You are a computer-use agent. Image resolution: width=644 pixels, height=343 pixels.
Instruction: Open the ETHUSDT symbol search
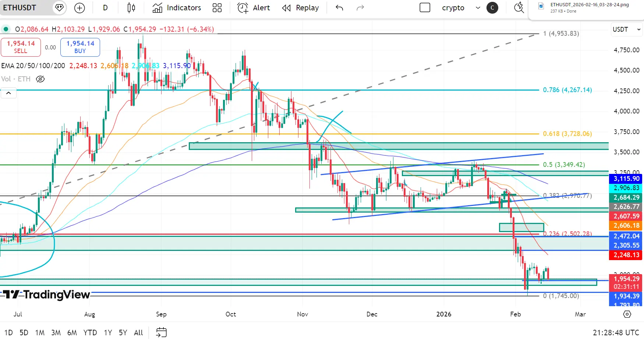click(20, 8)
